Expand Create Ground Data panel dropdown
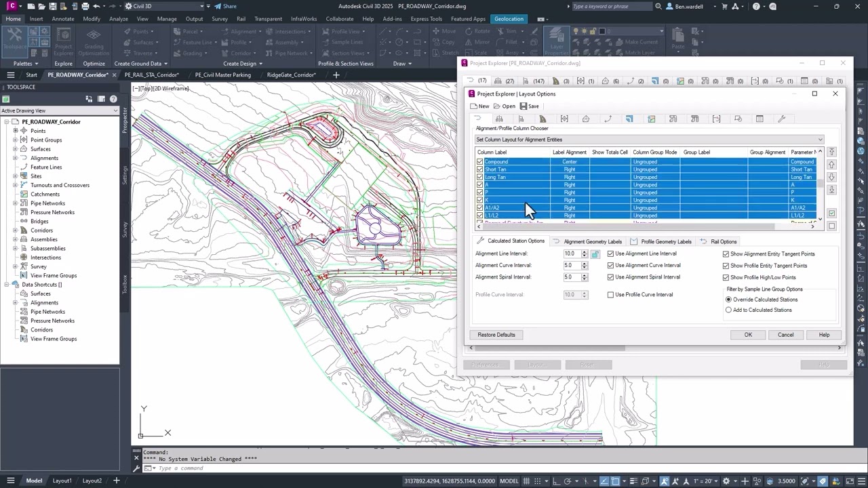868x488 pixels. [141, 64]
